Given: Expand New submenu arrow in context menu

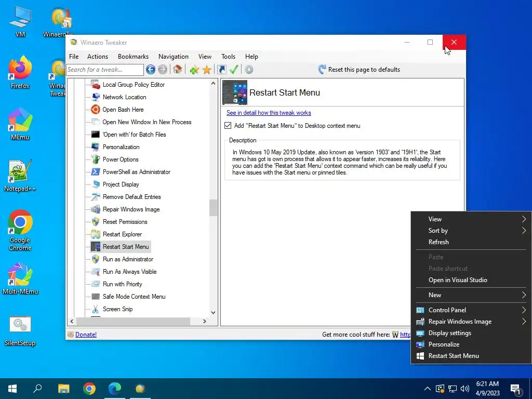Looking at the screenshot, I should 524,295.
